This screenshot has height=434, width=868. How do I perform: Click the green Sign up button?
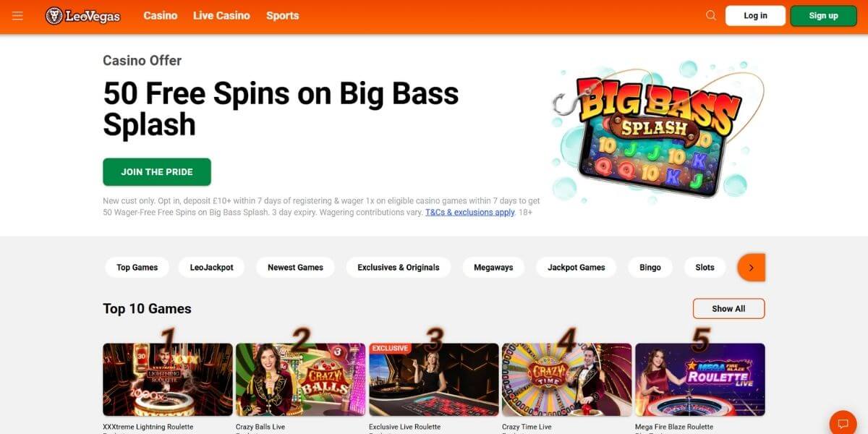[823, 16]
